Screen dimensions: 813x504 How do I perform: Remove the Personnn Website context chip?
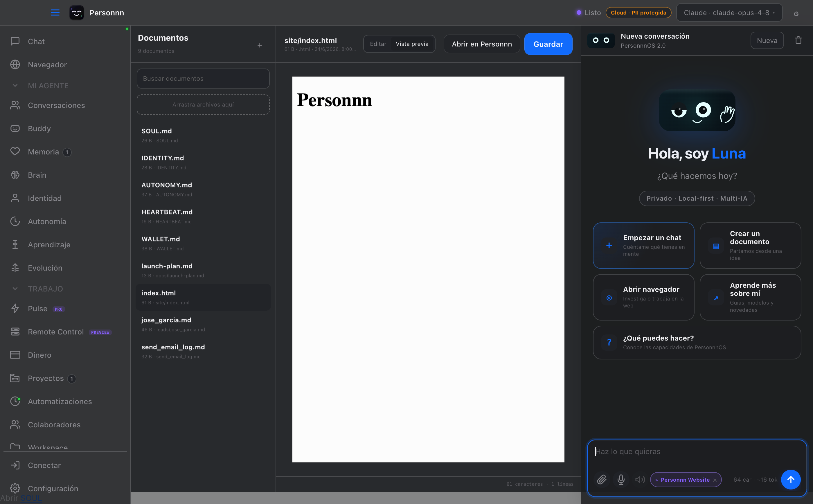(x=715, y=480)
